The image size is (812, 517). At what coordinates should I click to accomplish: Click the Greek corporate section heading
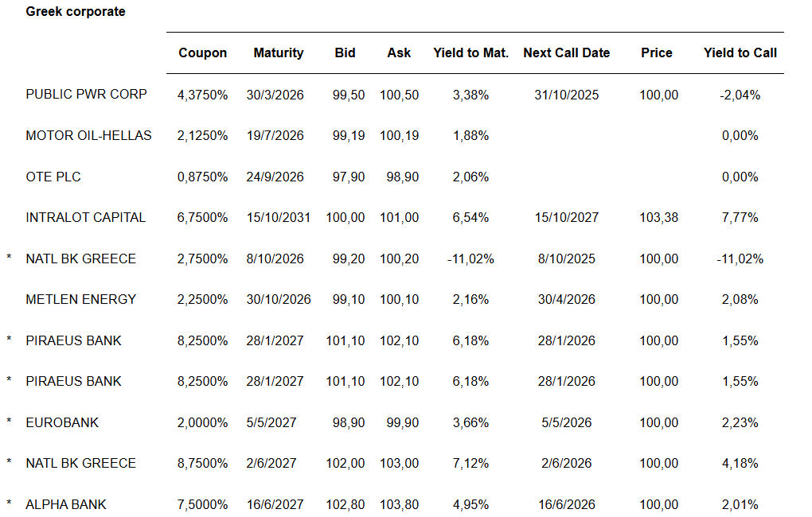click(x=76, y=12)
